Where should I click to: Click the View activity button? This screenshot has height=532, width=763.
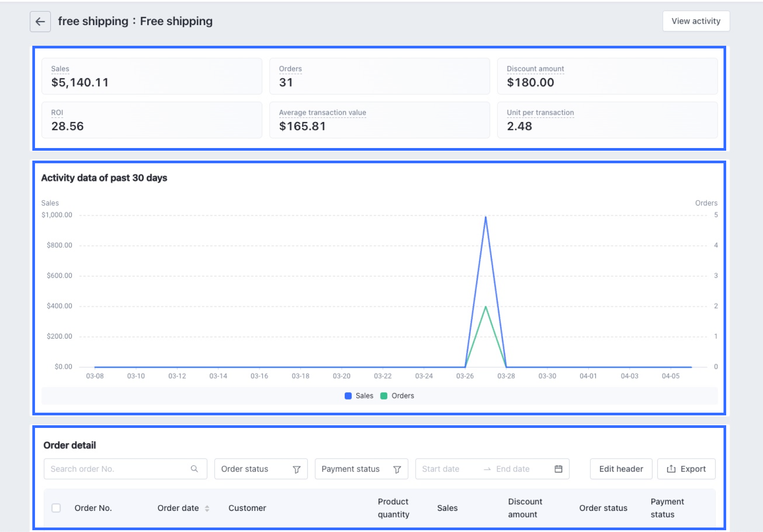pos(696,21)
